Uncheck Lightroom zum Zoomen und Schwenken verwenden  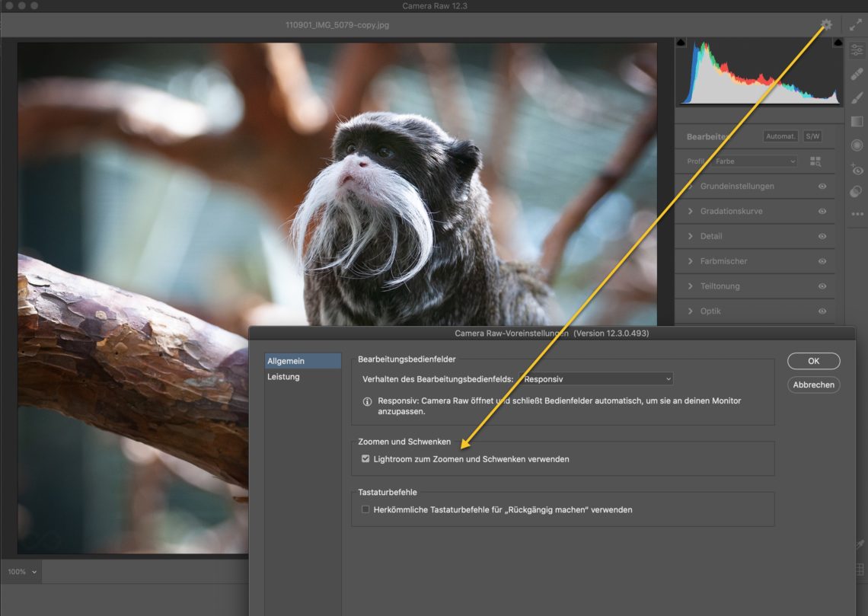(x=365, y=459)
